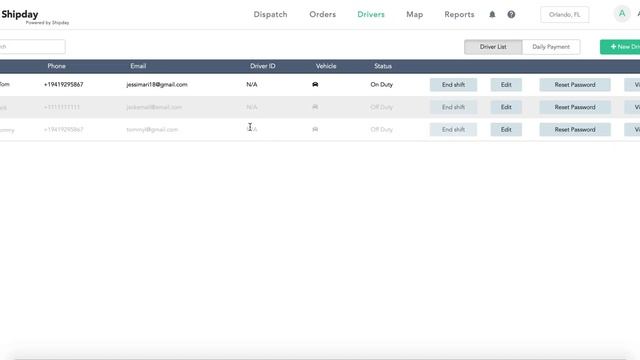Click the car vehicle icon in jessimari18 row
Viewport: 640px width, 360px height.
point(315,84)
